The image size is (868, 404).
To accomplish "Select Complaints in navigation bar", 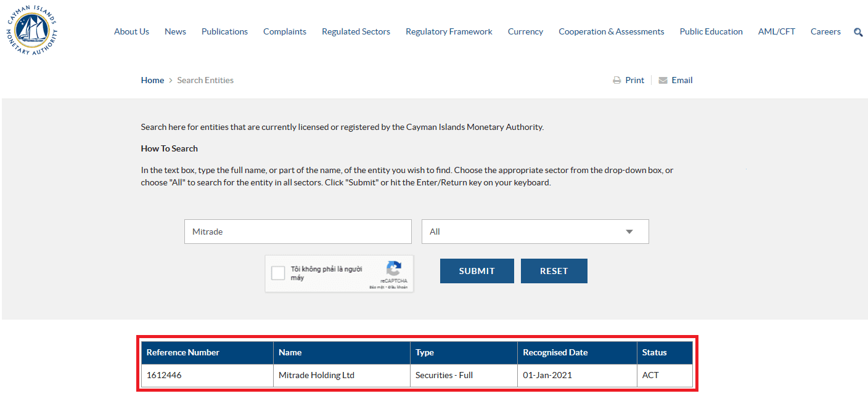I will click(x=285, y=31).
